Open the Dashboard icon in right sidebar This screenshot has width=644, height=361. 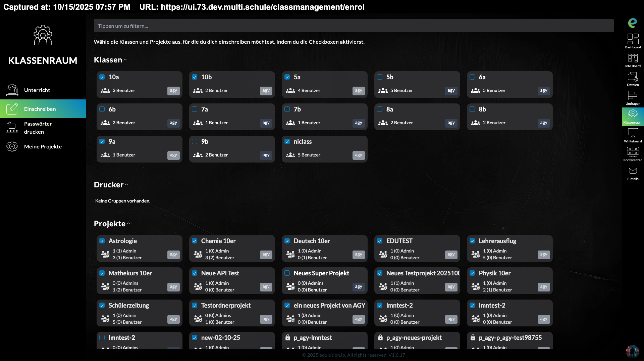633,39
